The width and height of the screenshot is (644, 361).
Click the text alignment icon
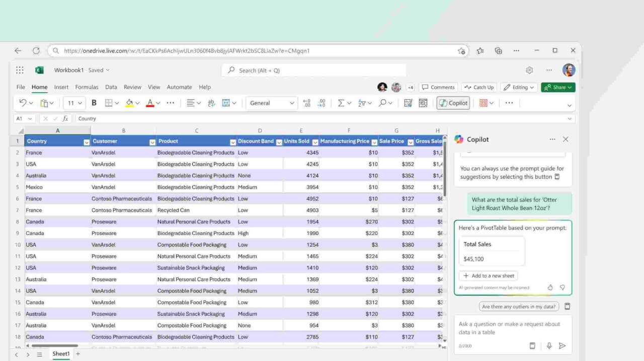coord(190,103)
